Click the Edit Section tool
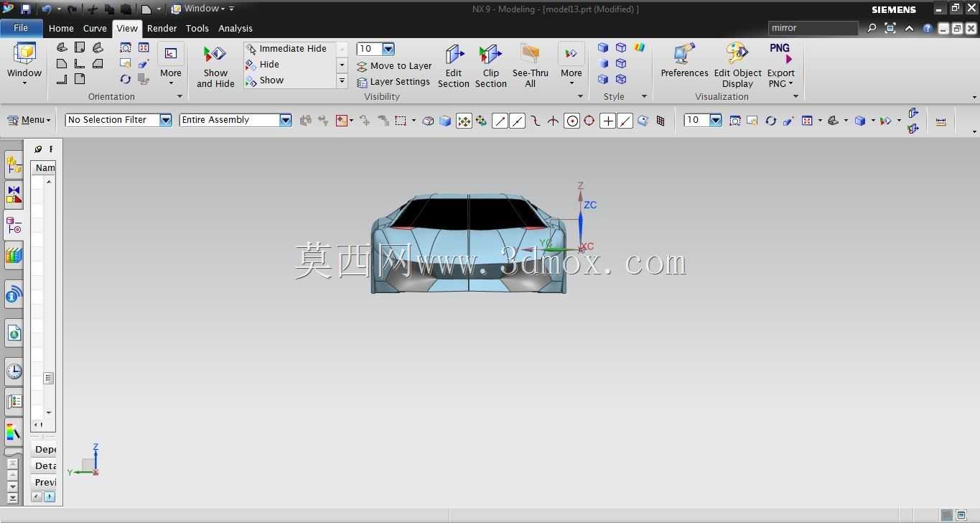Viewport: 980px width, 523px height. tap(454, 67)
